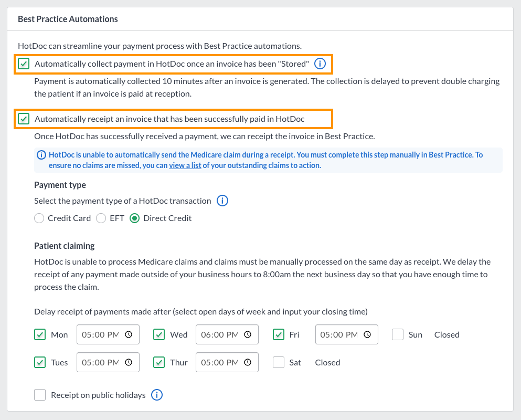521x420 pixels.
Task: Edit the Fri closing time field
Action: pyautogui.click(x=347, y=334)
